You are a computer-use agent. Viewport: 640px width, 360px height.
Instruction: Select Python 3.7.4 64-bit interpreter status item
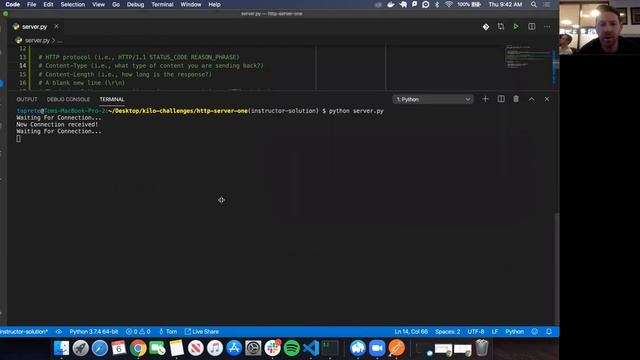coord(94,331)
